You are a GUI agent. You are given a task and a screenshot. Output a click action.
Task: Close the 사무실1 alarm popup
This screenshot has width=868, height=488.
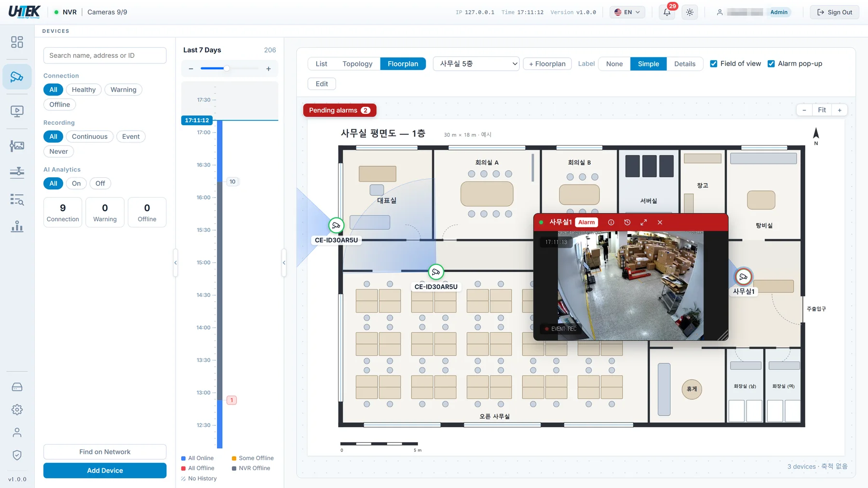tap(660, 223)
